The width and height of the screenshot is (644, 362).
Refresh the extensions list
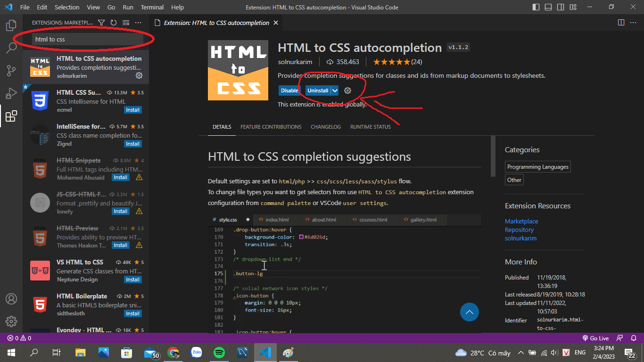click(x=114, y=23)
